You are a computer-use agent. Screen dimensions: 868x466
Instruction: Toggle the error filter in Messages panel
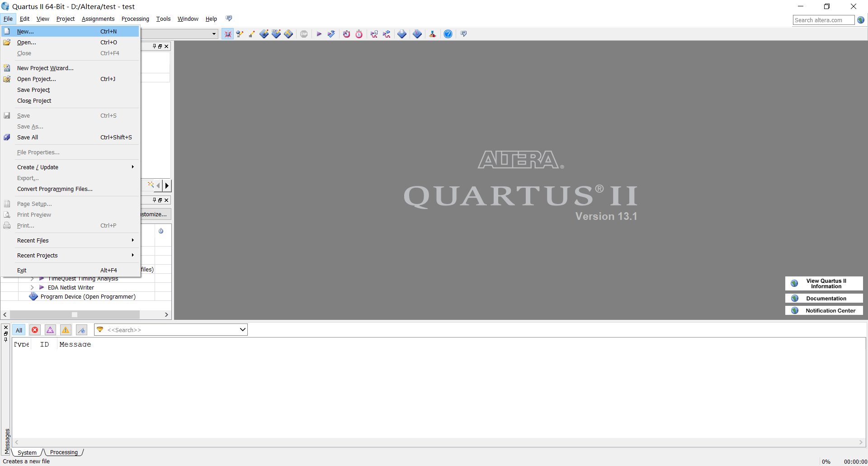(35, 330)
